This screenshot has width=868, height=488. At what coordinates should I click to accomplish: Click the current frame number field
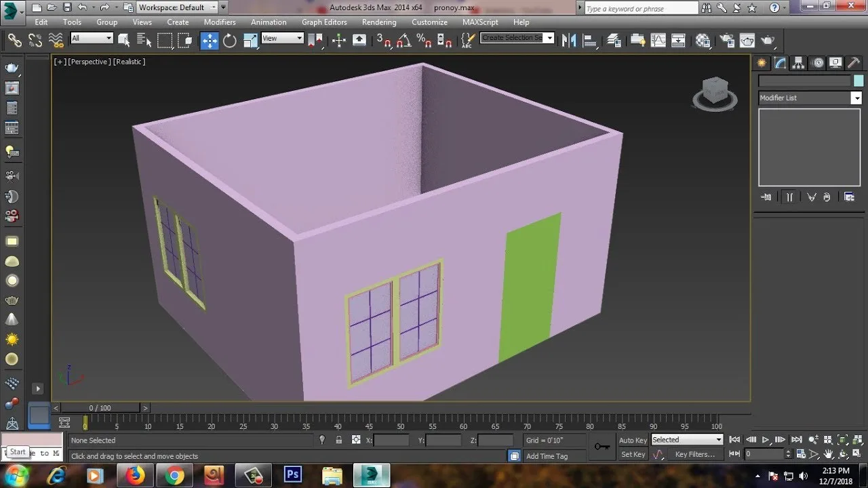(x=764, y=454)
